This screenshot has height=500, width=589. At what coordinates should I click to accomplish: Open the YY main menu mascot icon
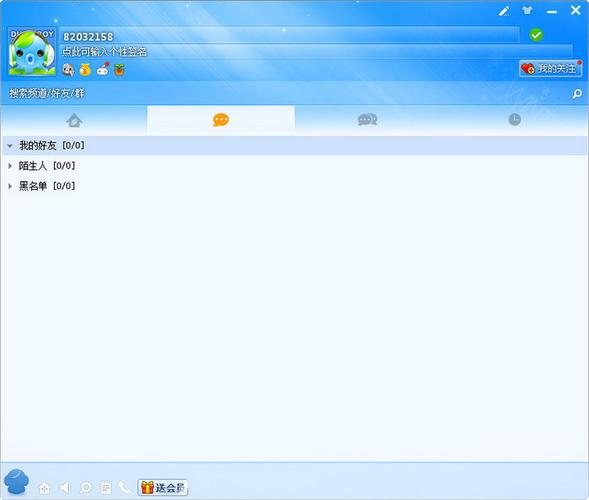[17, 481]
